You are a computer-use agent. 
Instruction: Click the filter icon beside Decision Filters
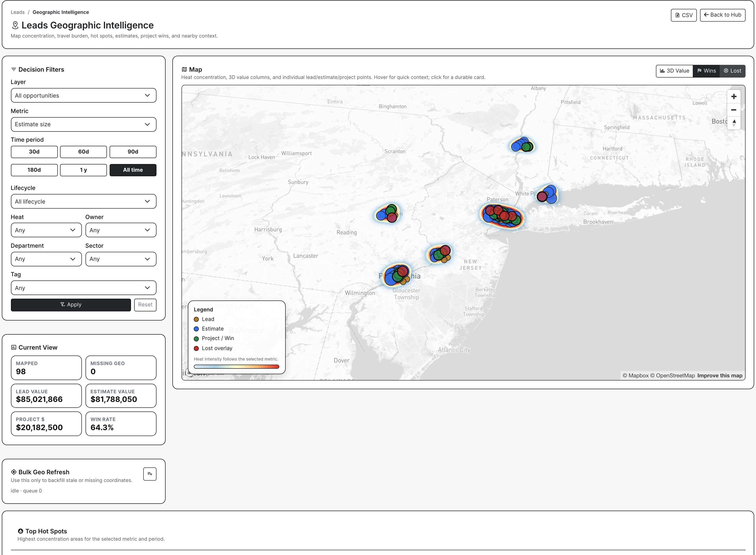[13, 69]
